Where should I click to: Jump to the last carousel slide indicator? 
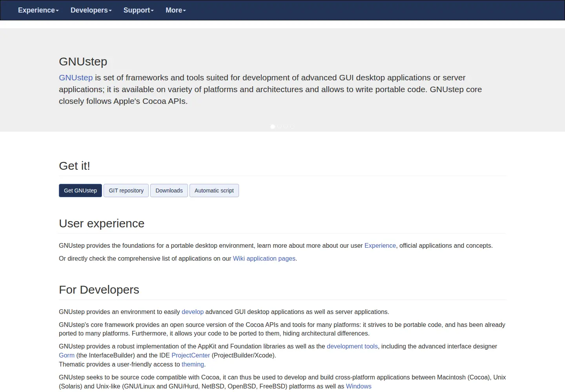pyautogui.click(x=292, y=127)
